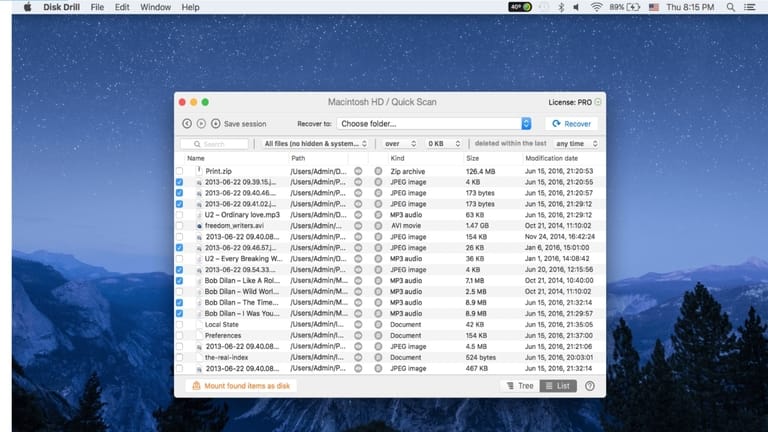The width and height of the screenshot is (768, 432).
Task: Click round icon before Kind in U2 Every Breaking row
Action: [378, 259]
